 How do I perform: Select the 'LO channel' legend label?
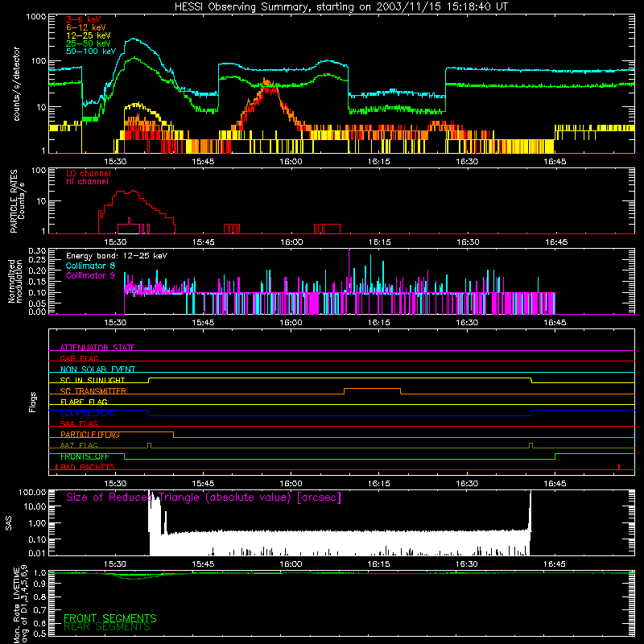pyautogui.click(x=89, y=173)
